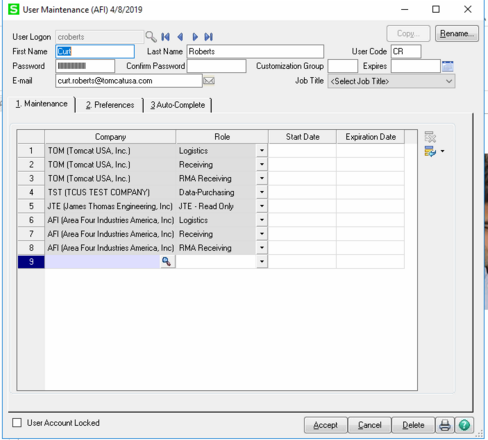Go to the previous user record

(180, 37)
